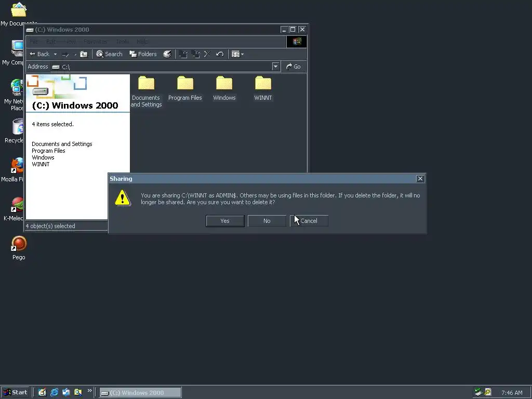This screenshot has width=532, height=399.
Task: Expand the quick launch overflow chevron
Action: click(89, 391)
